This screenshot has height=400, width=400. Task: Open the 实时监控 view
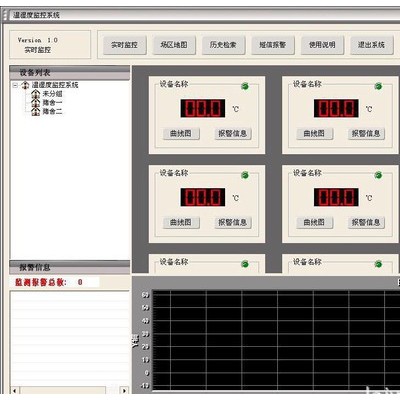coord(124,45)
